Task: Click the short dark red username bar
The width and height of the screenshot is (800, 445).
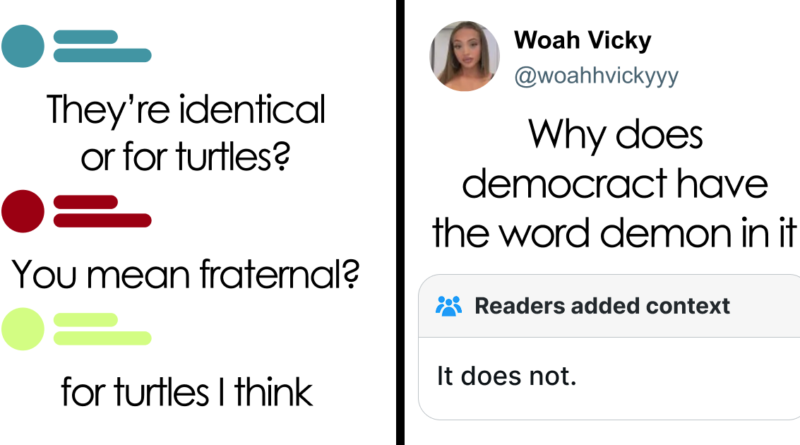Action: click(84, 203)
